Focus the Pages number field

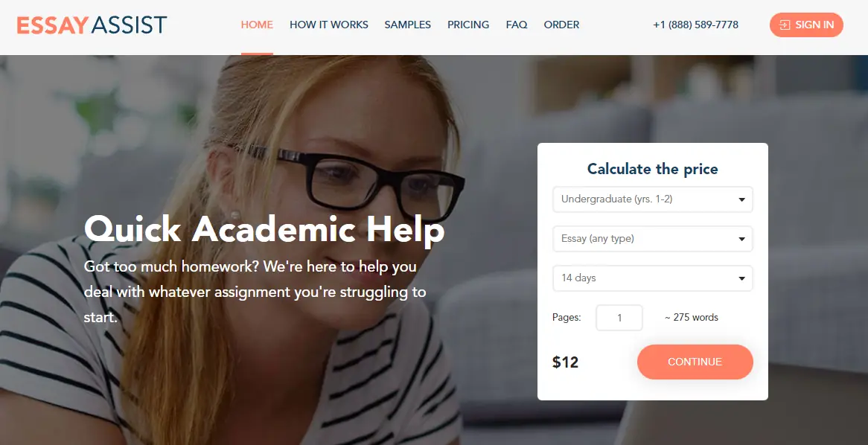[619, 318]
